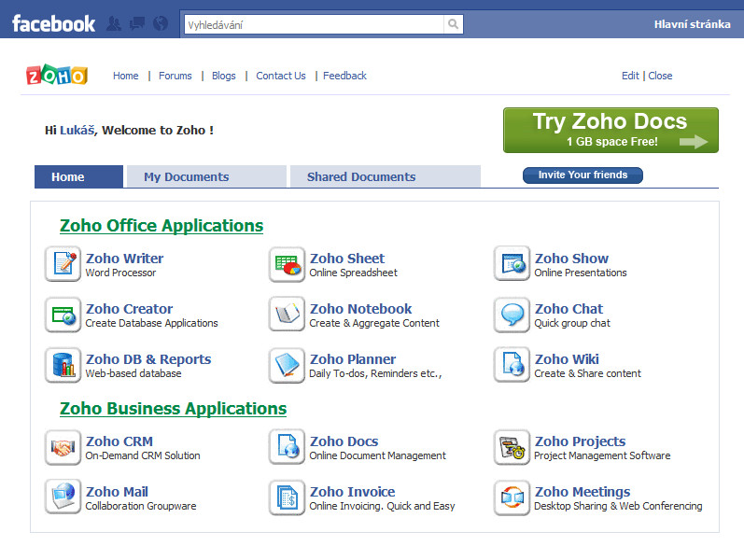The height and width of the screenshot is (560, 744).
Task: Click the Zoho CRM handshake icon
Action: click(x=63, y=447)
